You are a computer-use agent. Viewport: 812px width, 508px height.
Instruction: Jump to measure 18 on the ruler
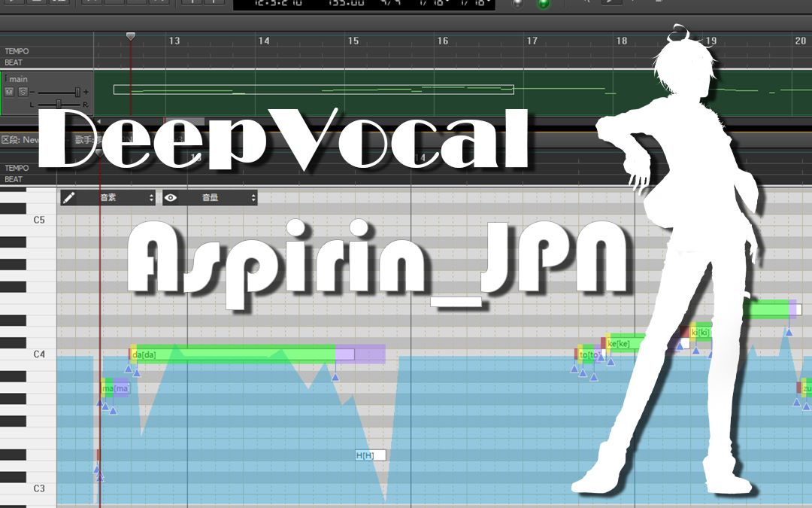(621, 41)
